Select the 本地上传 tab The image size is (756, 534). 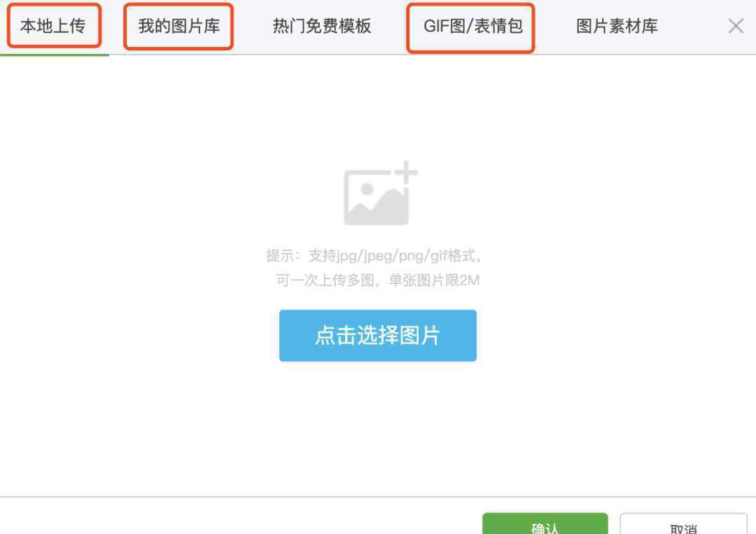[53, 26]
